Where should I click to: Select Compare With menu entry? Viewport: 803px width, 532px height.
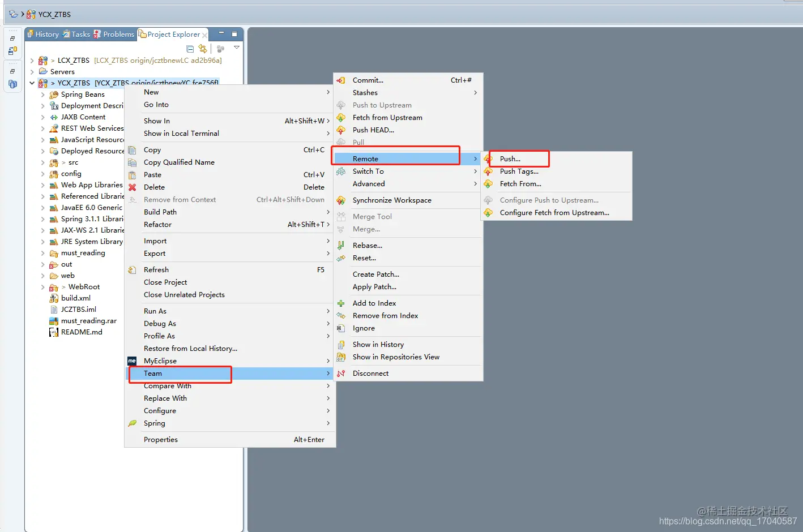pyautogui.click(x=230, y=386)
